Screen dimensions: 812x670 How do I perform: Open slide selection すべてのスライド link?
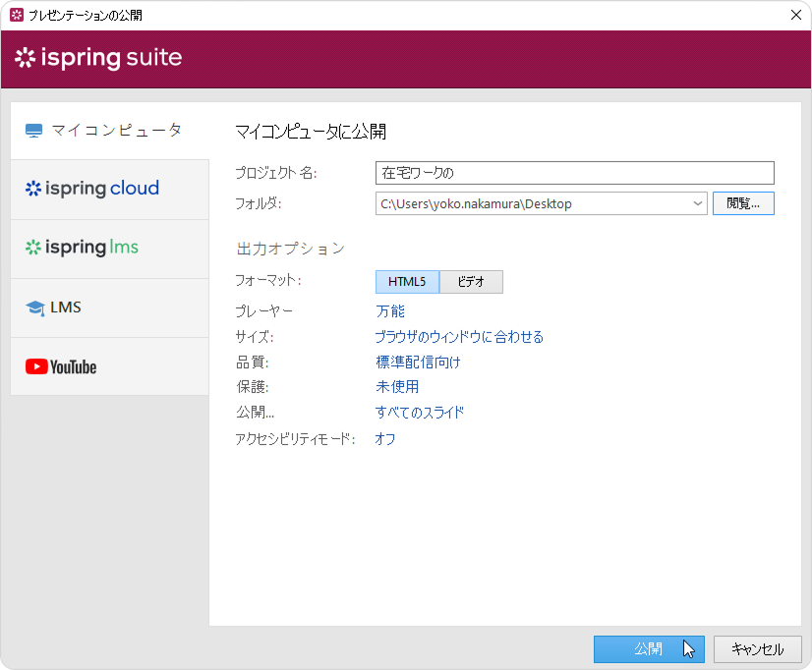419,413
